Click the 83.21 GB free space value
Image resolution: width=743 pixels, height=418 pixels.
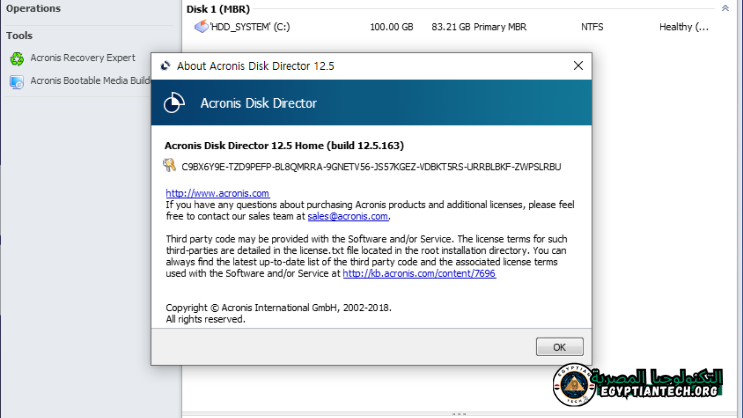(x=451, y=27)
